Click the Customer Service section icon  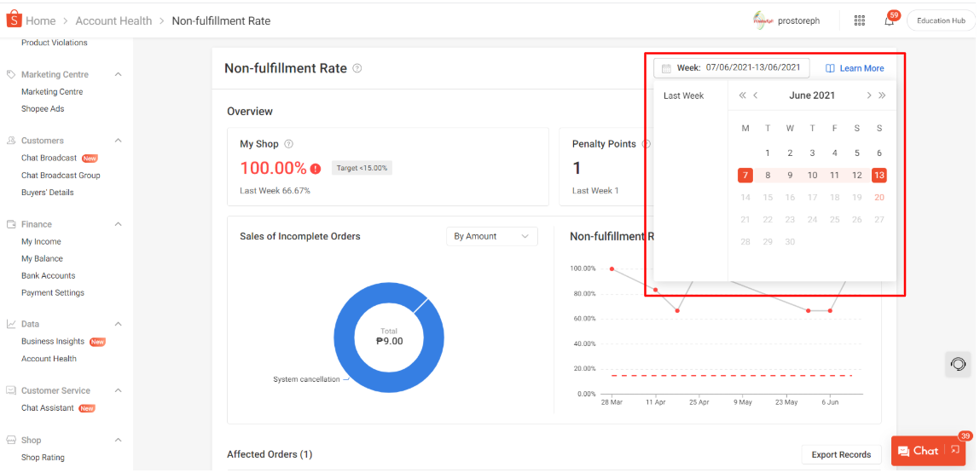pyautogui.click(x=10, y=390)
